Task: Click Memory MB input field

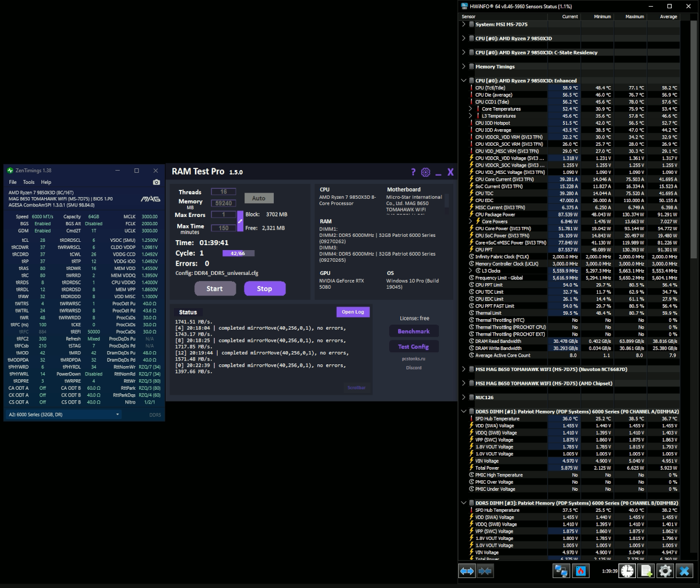Action: pyautogui.click(x=224, y=203)
